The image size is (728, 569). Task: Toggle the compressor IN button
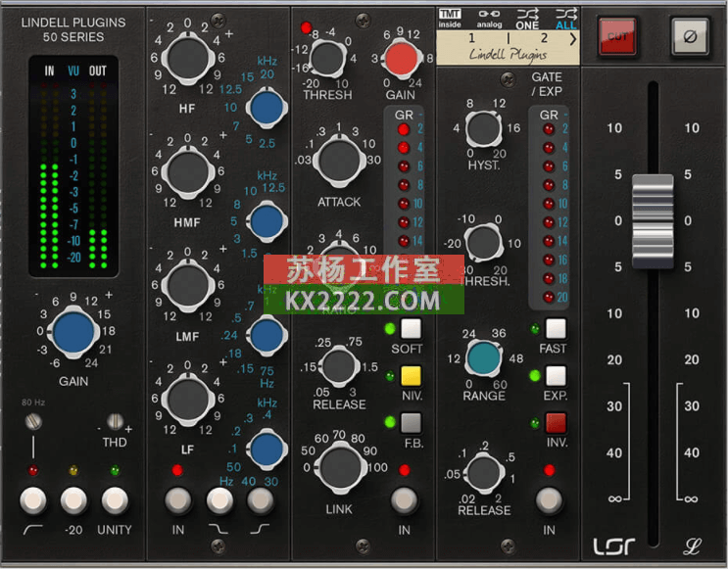pos(404,500)
